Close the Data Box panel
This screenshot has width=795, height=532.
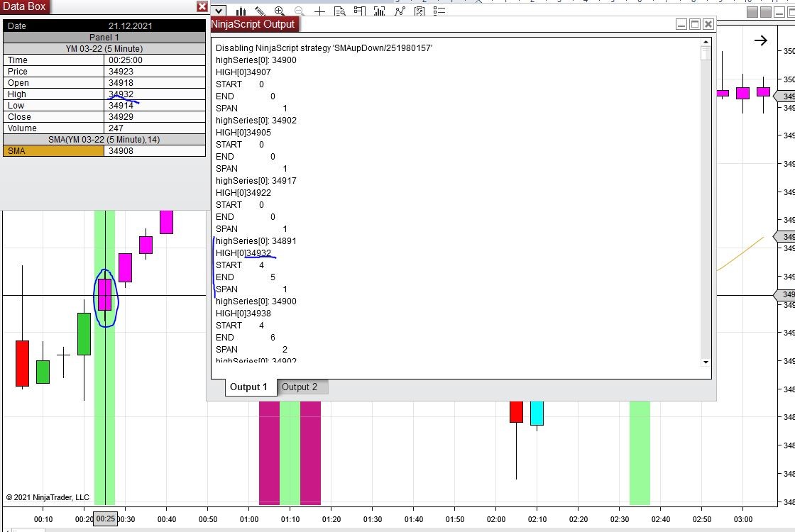tap(202, 6)
